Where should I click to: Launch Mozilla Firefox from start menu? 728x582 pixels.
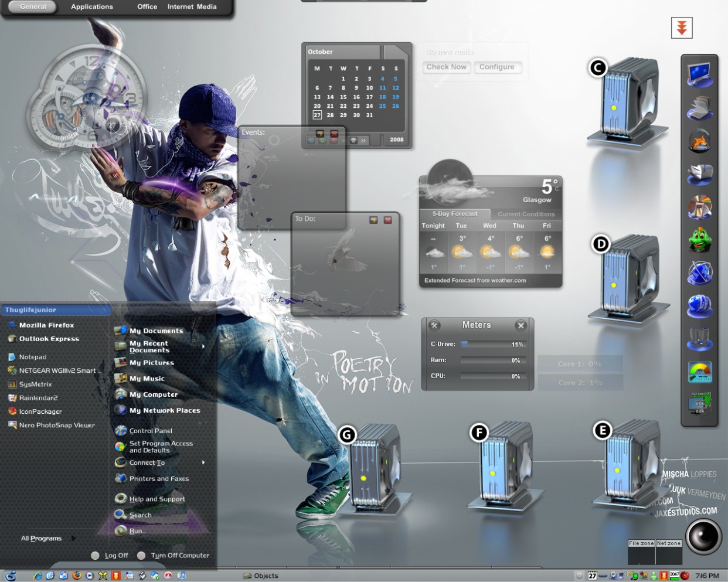[46, 325]
